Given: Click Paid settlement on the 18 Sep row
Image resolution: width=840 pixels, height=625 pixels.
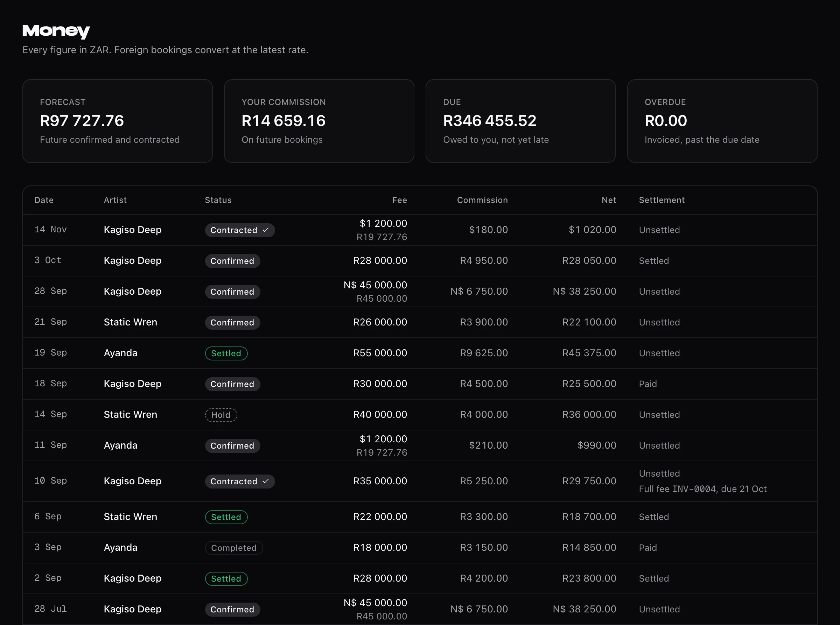Looking at the screenshot, I should pos(648,384).
